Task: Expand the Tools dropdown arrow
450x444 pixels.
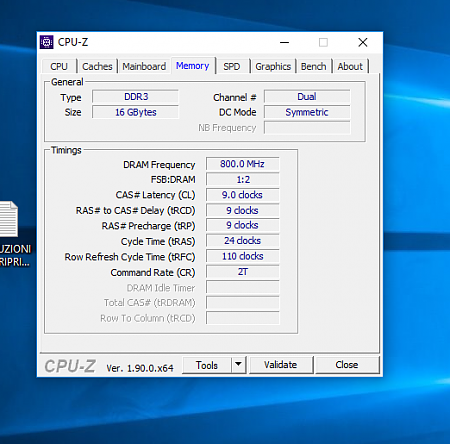Action: point(238,364)
